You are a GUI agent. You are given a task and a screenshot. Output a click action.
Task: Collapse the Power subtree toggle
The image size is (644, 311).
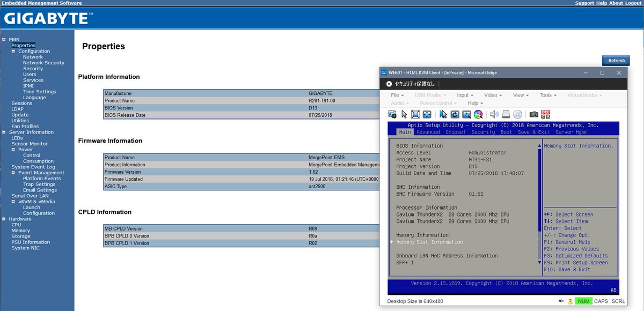(14, 150)
